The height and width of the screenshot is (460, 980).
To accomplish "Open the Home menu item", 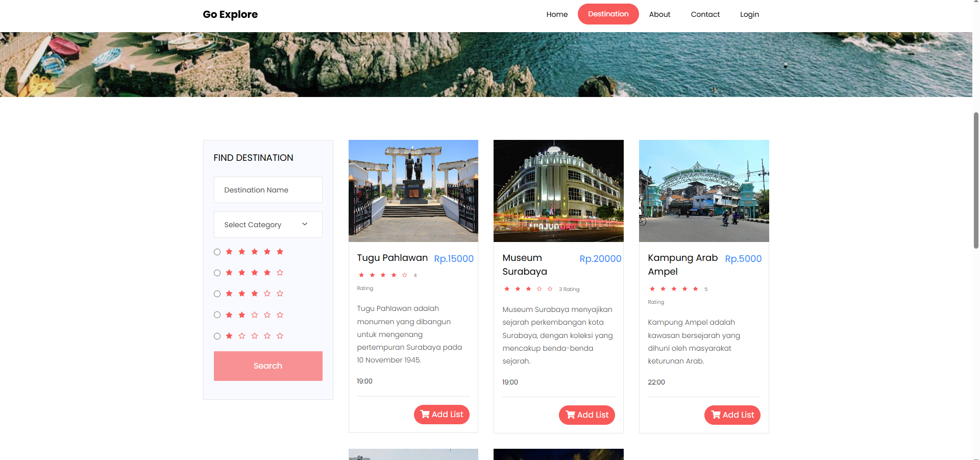I will click(557, 14).
